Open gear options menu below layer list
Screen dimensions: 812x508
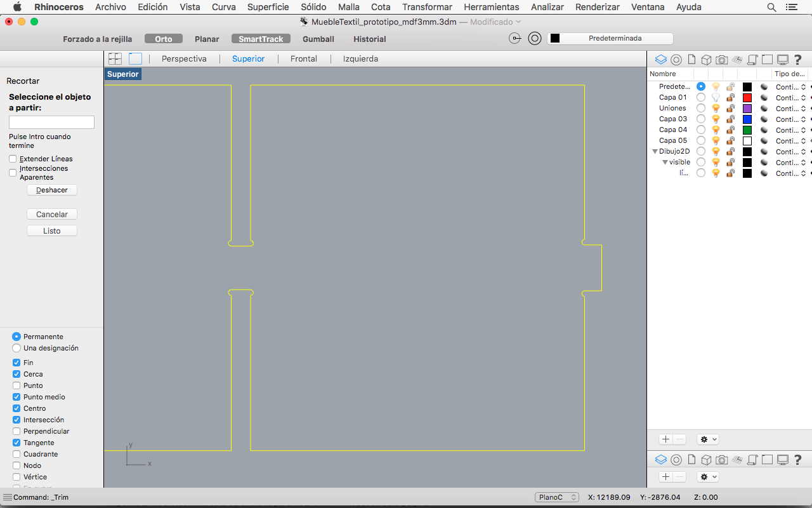[707, 439]
